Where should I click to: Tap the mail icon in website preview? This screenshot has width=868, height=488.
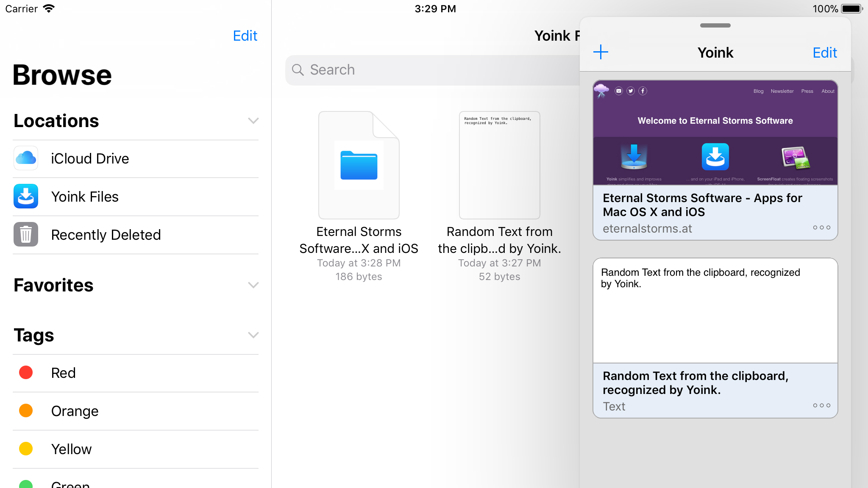pyautogui.click(x=619, y=91)
